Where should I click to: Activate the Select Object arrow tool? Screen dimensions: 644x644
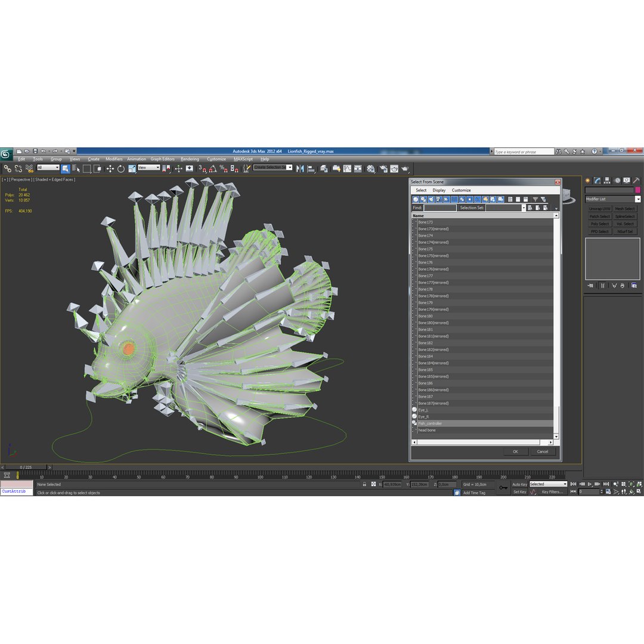coord(66,168)
